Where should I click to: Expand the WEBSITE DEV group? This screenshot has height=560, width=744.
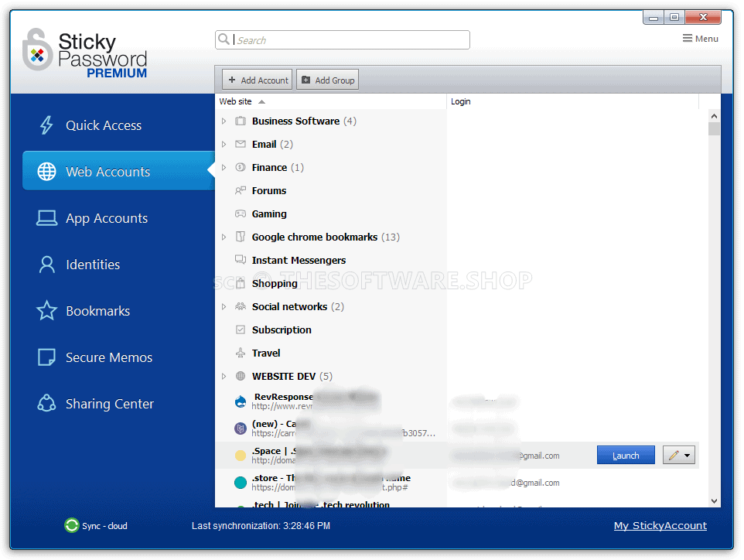[224, 377]
